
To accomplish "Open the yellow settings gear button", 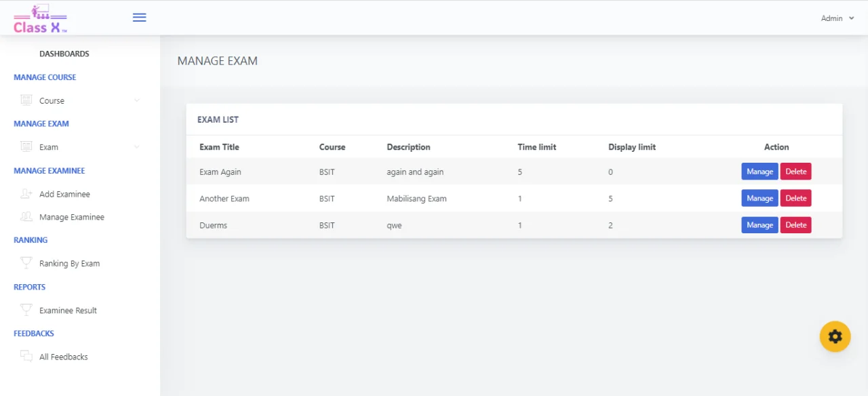I will [x=835, y=336].
